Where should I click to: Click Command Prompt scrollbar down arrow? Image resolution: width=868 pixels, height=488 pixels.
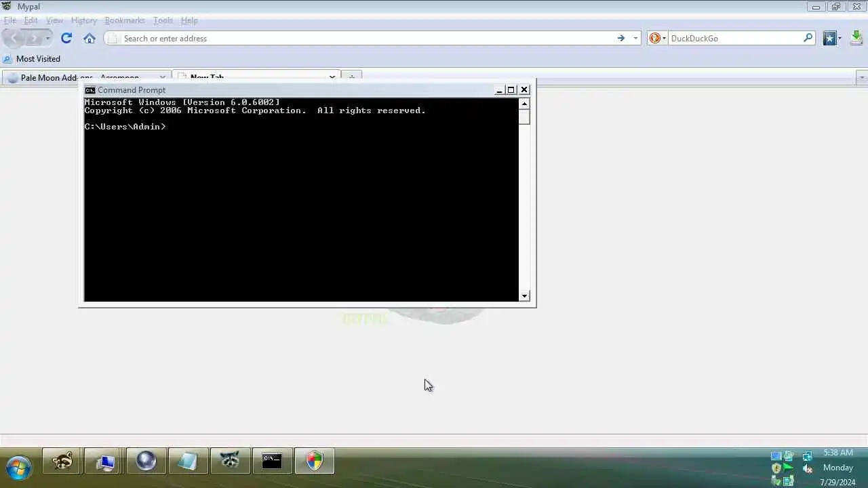[x=524, y=296]
